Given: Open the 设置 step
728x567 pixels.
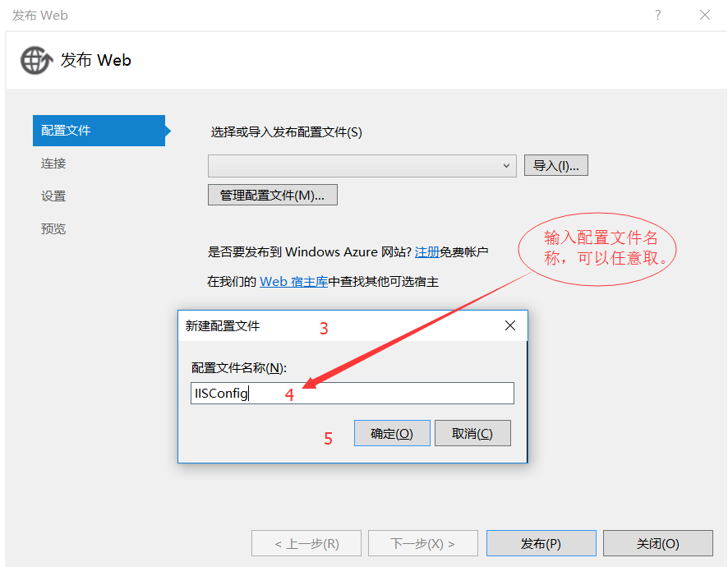Looking at the screenshot, I should click(x=53, y=196).
